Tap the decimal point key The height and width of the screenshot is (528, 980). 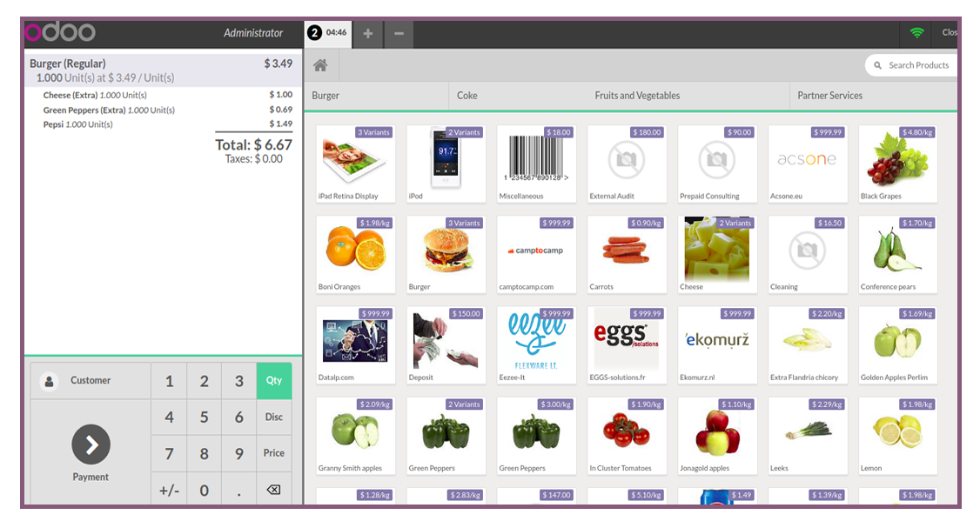click(x=238, y=490)
